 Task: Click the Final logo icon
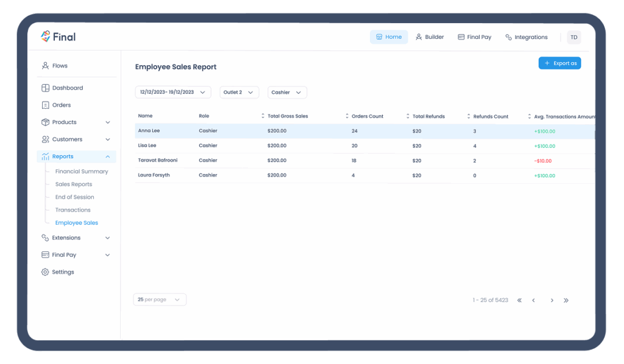coord(45,37)
